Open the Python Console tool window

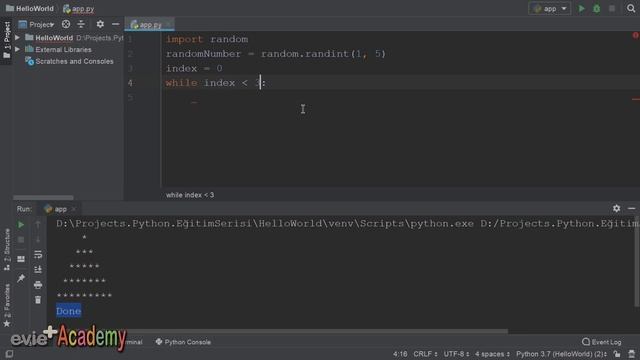tap(183, 342)
